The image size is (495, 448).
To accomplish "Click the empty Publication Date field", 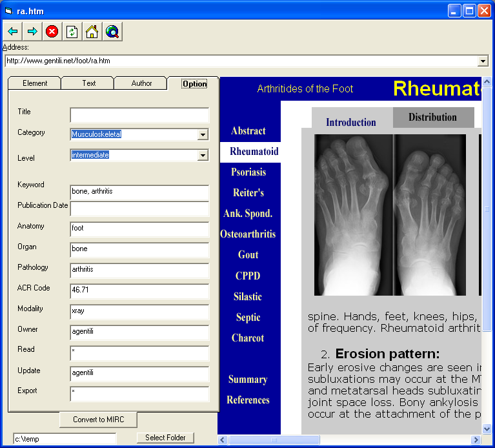I will [x=139, y=209].
